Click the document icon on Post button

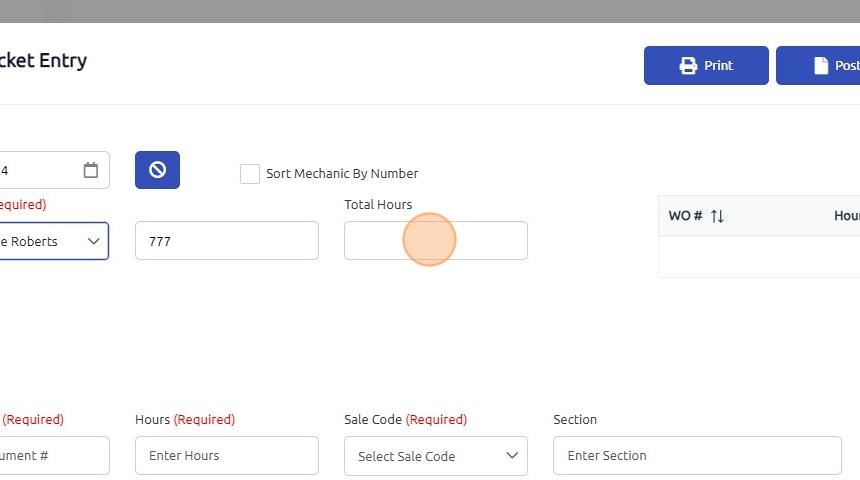[821, 66]
